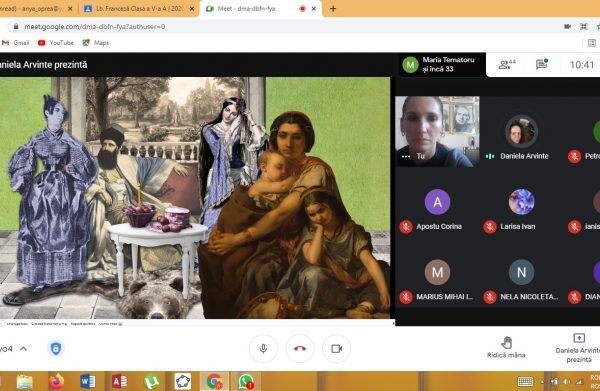Open the Maps bookmark

tap(96, 42)
